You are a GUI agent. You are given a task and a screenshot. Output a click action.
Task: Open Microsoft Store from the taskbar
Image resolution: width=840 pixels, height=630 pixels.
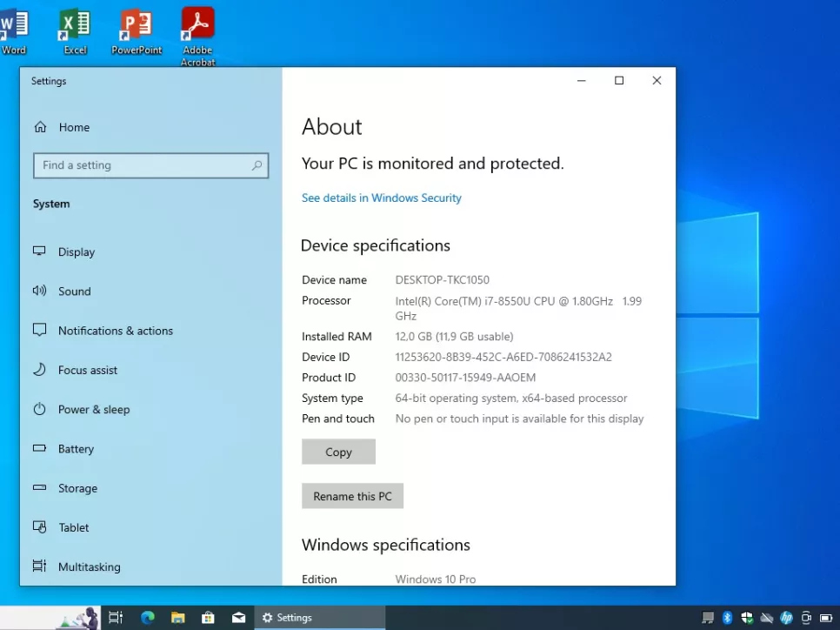[x=208, y=618]
